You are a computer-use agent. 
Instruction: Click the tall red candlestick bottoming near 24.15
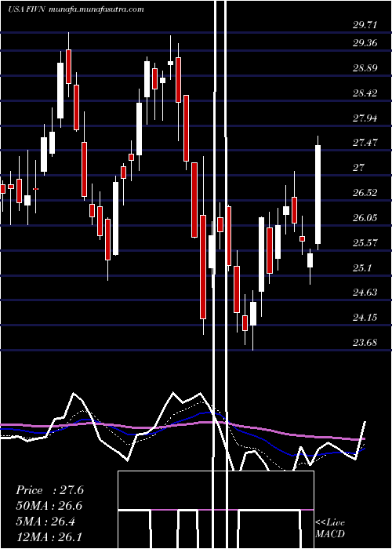(203, 267)
